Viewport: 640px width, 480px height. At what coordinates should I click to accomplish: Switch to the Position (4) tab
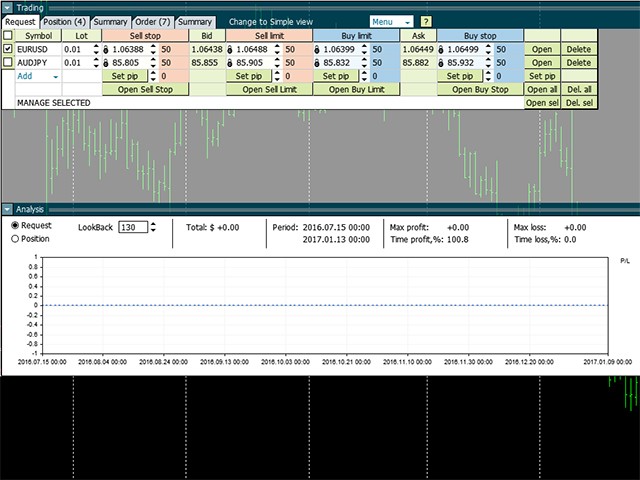pos(64,21)
